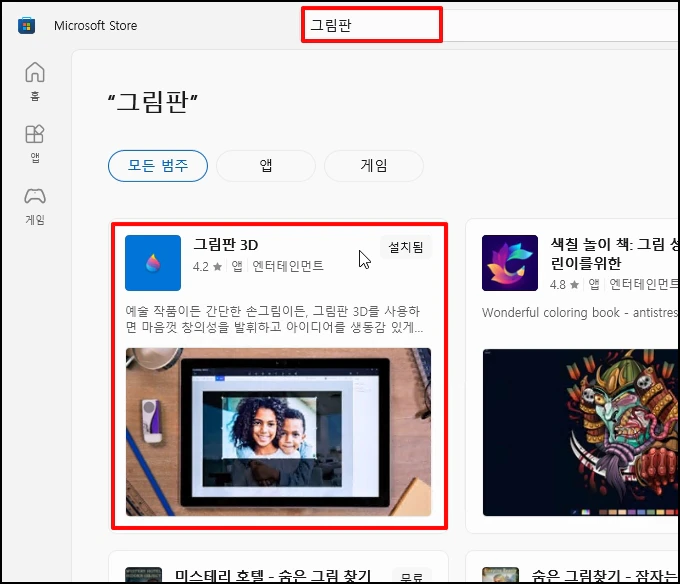680x584 pixels.
Task: Click the search field containing 그림판
Action: tap(490, 25)
